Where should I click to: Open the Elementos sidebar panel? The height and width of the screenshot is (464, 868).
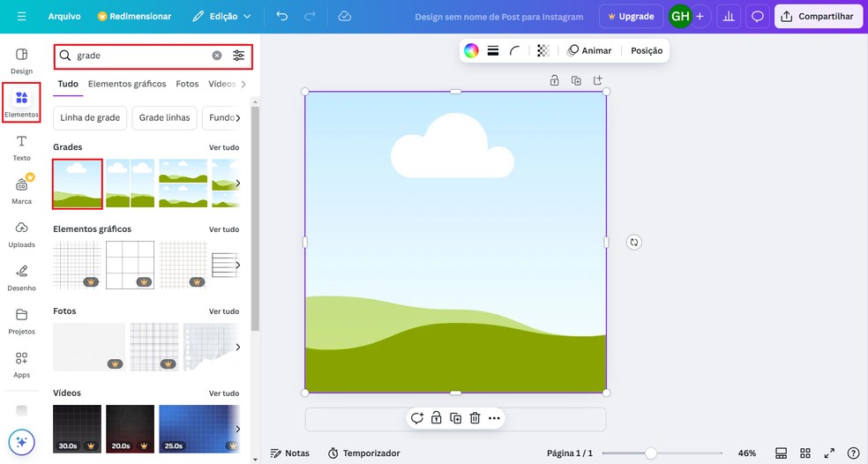tap(21, 103)
